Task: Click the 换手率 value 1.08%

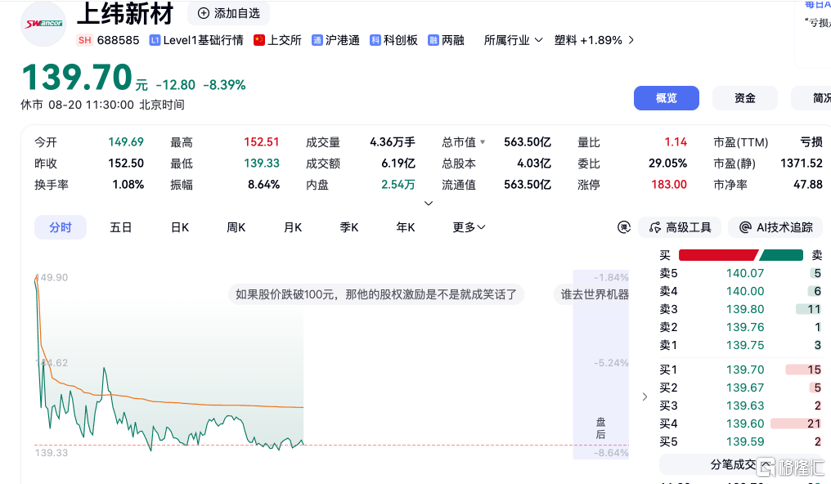Action: coord(128,184)
